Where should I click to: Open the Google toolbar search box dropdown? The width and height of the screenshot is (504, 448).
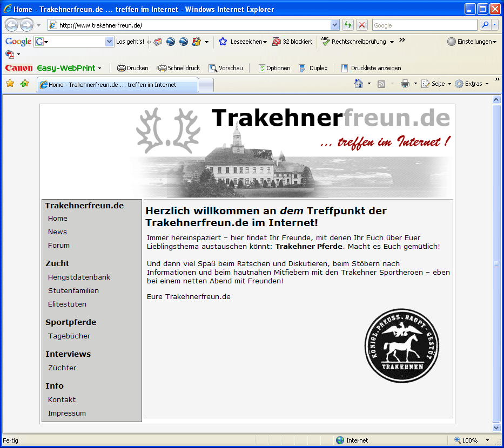click(x=109, y=42)
